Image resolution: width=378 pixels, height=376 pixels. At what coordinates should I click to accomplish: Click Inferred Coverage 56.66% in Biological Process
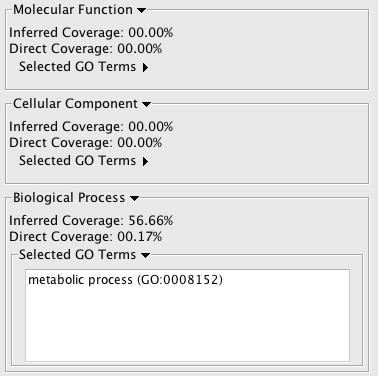click(x=91, y=221)
